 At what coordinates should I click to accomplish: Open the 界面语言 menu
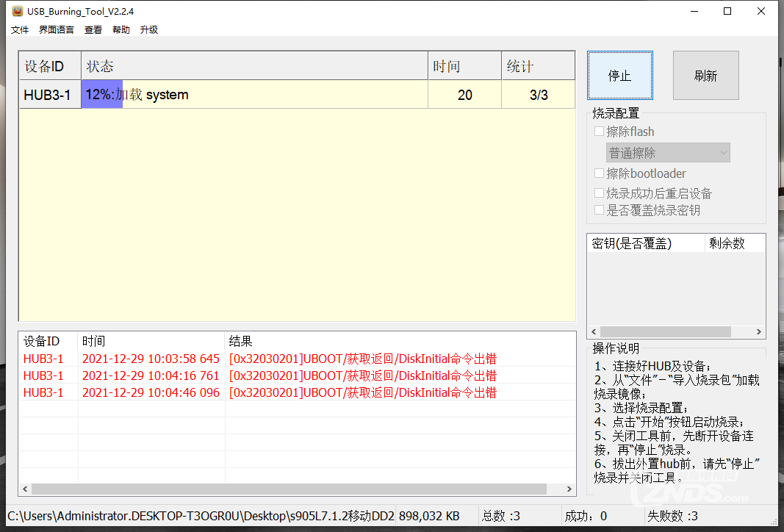[55, 29]
